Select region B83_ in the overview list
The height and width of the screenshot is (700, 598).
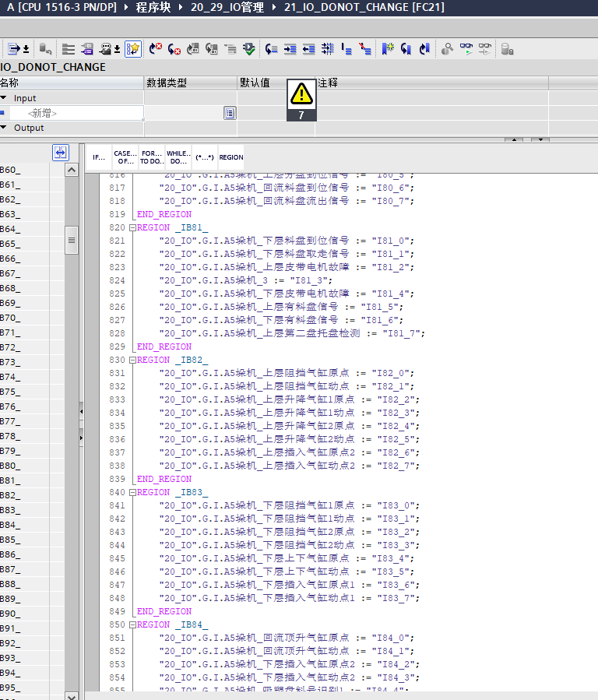tap(25, 510)
